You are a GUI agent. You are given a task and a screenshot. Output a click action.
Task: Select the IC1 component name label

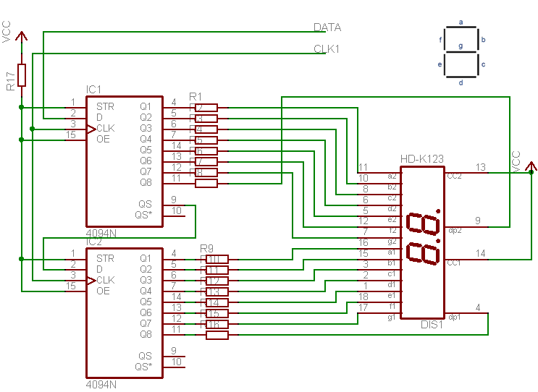[x=94, y=90]
